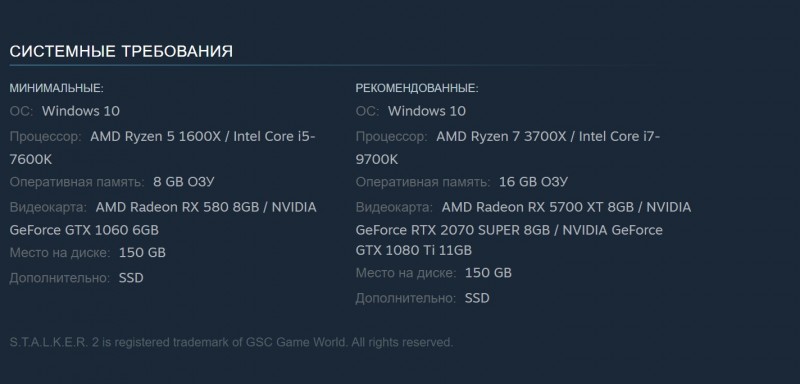Click AMD Radeon RX 580 8GB text
The width and height of the screenshot is (800, 384).
click(178, 208)
